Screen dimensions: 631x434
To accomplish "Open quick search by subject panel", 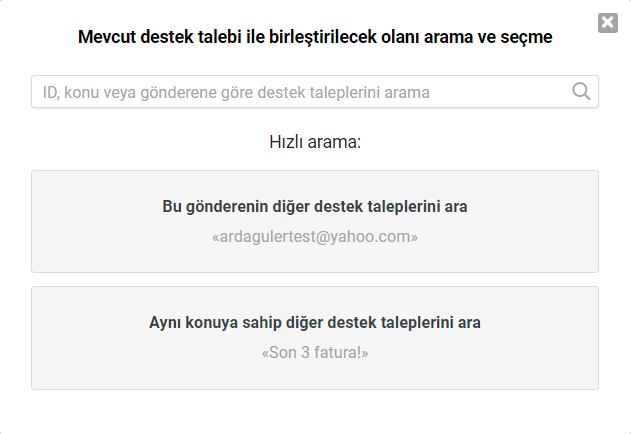I will click(315, 338).
